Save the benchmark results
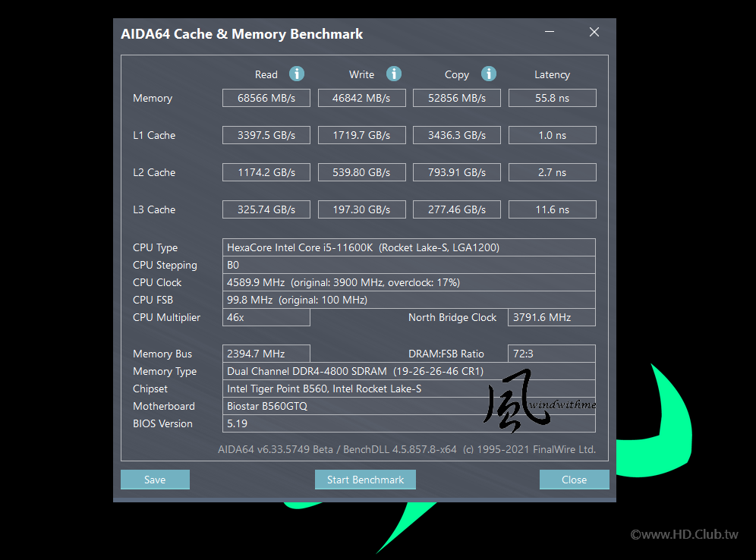The height and width of the screenshot is (560, 756). (155, 480)
